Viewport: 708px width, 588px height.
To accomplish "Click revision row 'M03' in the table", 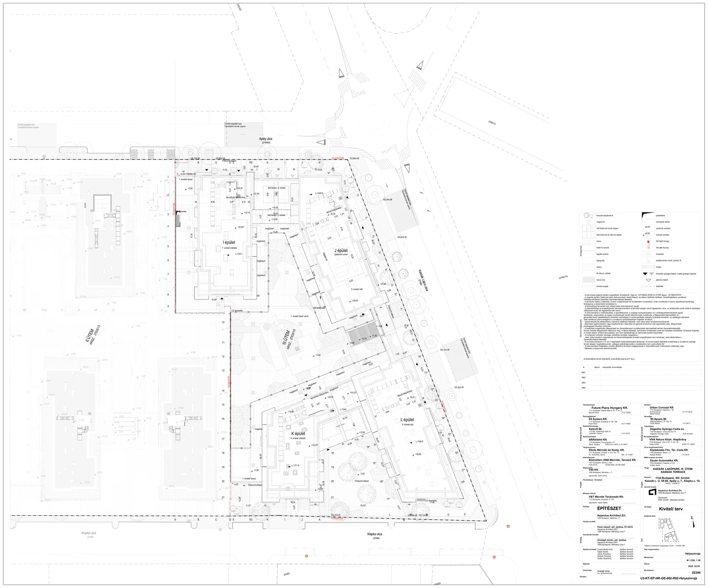I will coord(641,383).
